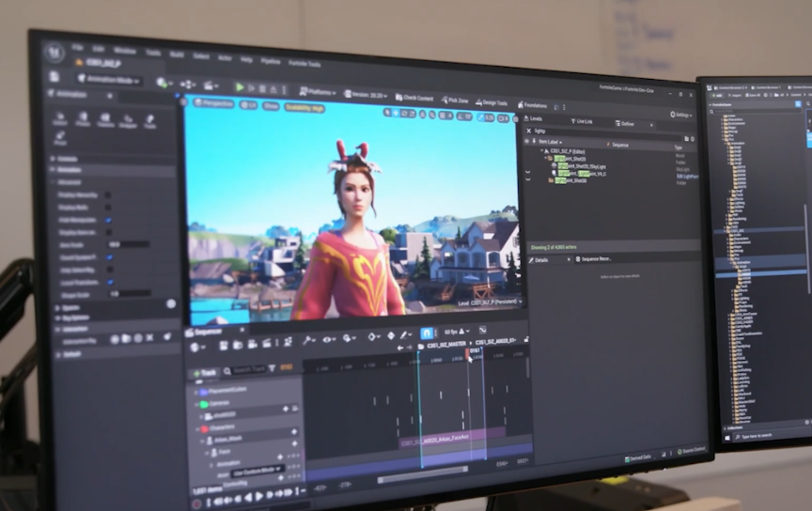
Task: Switch to the Live Link tab
Action: coord(582,121)
